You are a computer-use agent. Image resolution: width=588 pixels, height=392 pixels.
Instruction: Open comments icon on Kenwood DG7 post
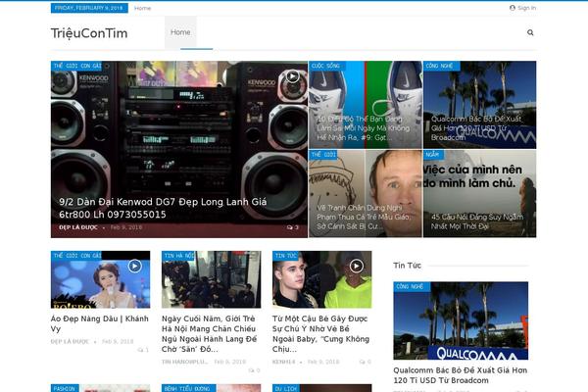click(292, 227)
